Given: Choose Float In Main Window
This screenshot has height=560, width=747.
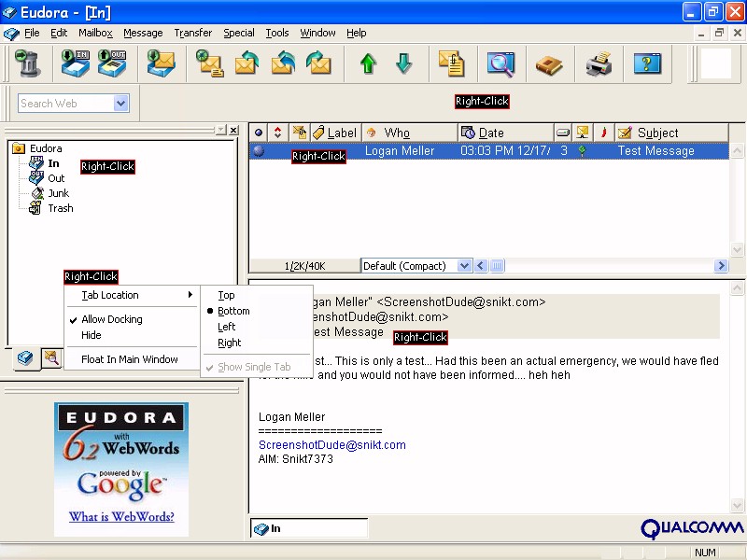Looking at the screenshot, I should tap(131, 359).
